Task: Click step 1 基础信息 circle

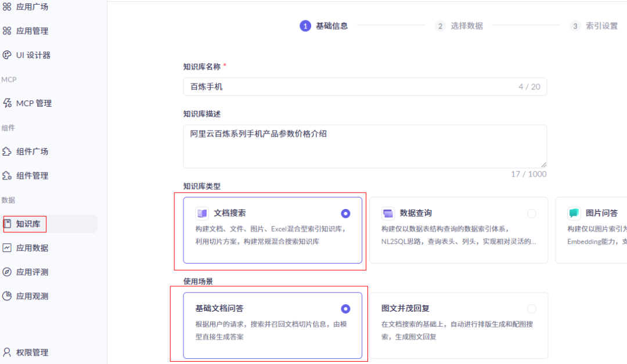Action: [305, 26]
